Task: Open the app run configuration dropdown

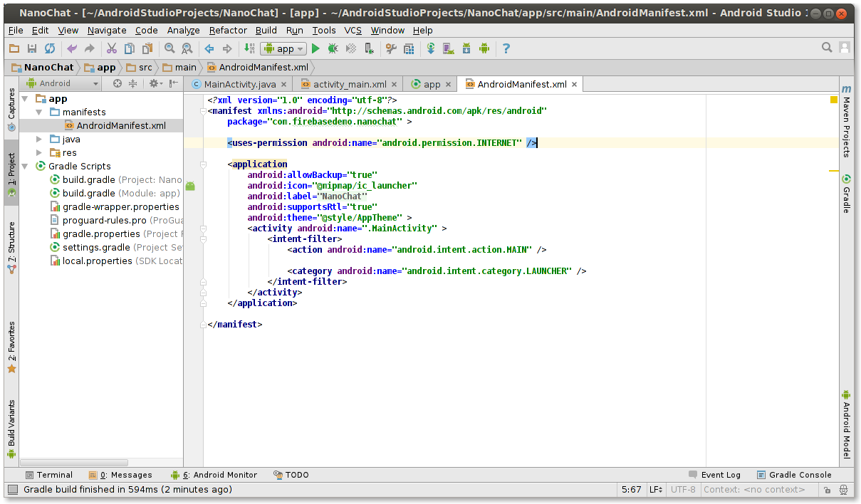Action: [283, 48]
